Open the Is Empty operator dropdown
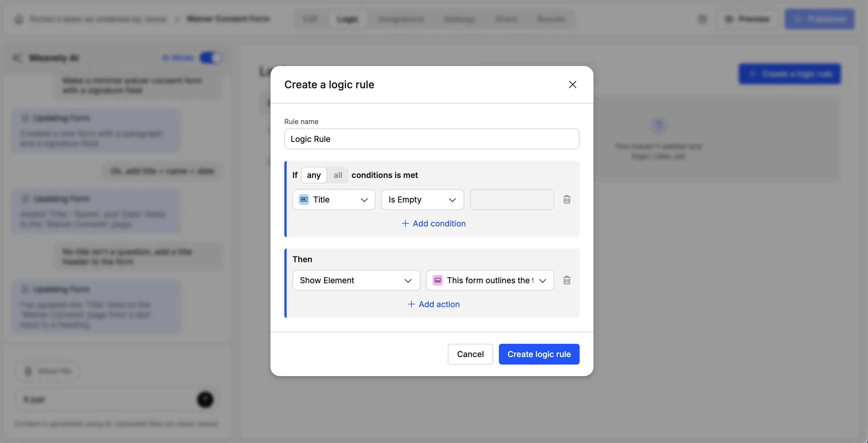 tap(422, 199)
